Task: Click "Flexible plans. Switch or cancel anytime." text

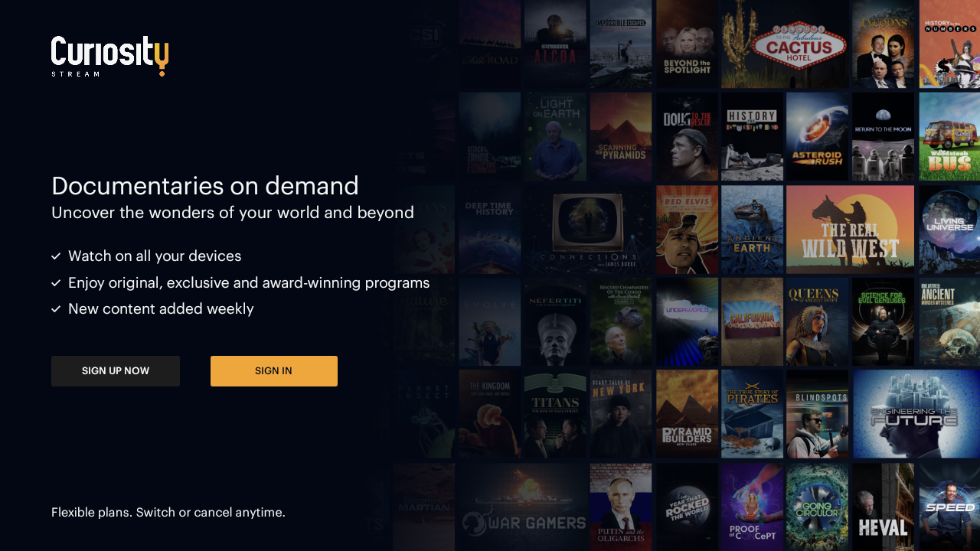Action: 168,513
